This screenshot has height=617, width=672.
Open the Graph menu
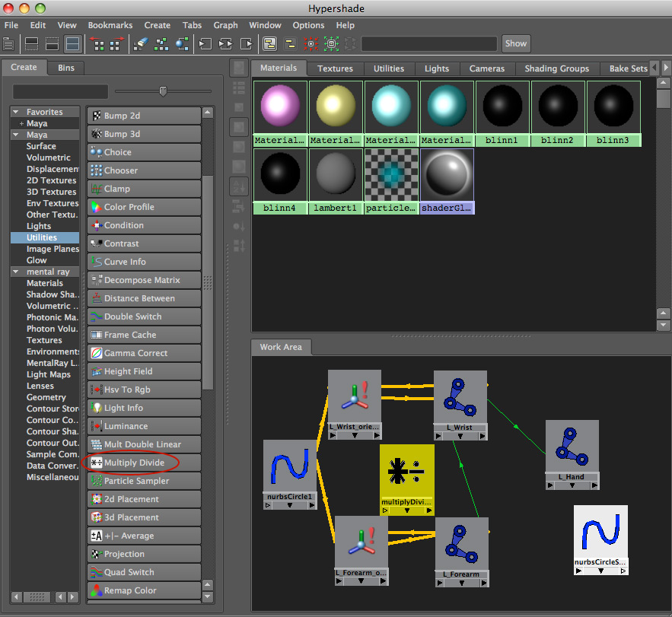(225, 25)
